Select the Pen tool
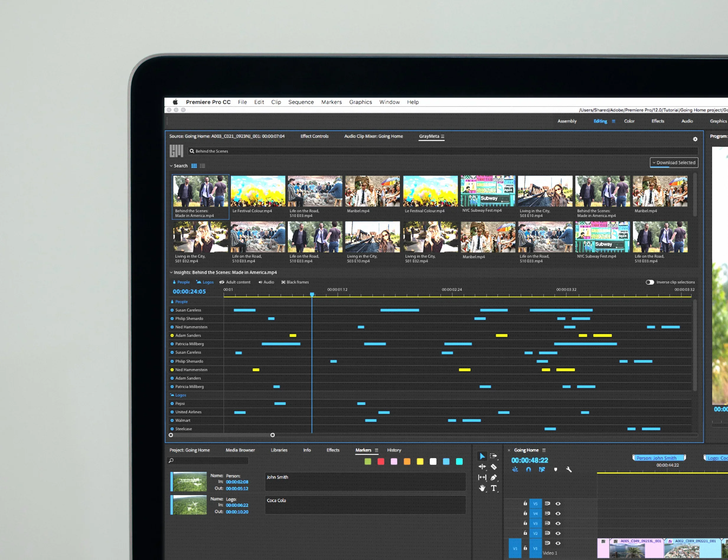 coord(494,477)
